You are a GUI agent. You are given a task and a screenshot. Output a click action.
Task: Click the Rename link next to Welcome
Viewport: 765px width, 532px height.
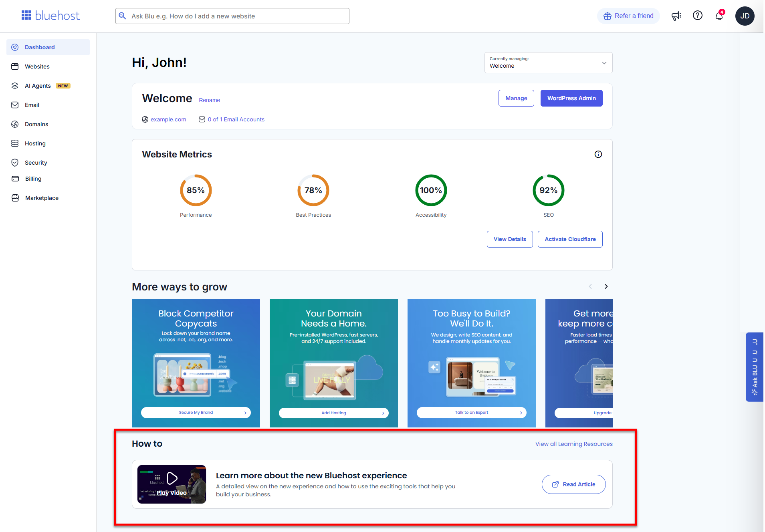click(209, 100)
